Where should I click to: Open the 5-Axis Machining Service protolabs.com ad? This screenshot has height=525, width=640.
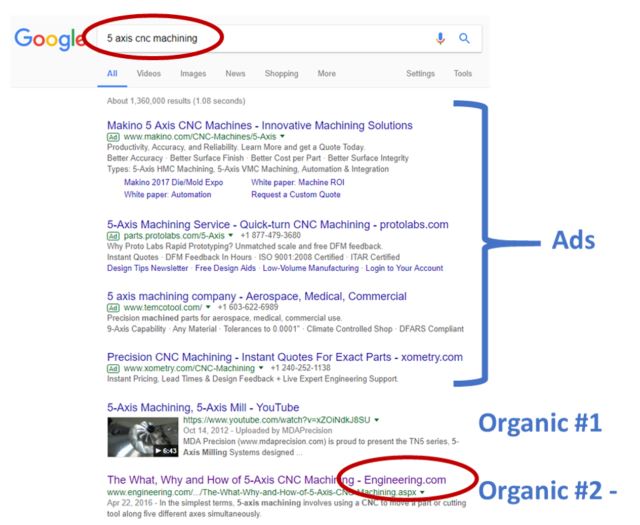tap(278, 225)
